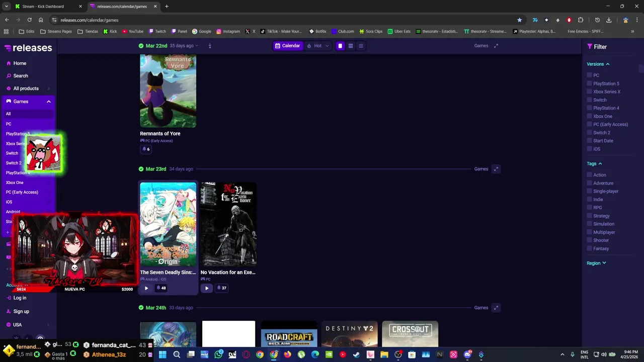Click the jump-to-date arrow icon
This screenshot has width=644, height=362.
[210, 46]
